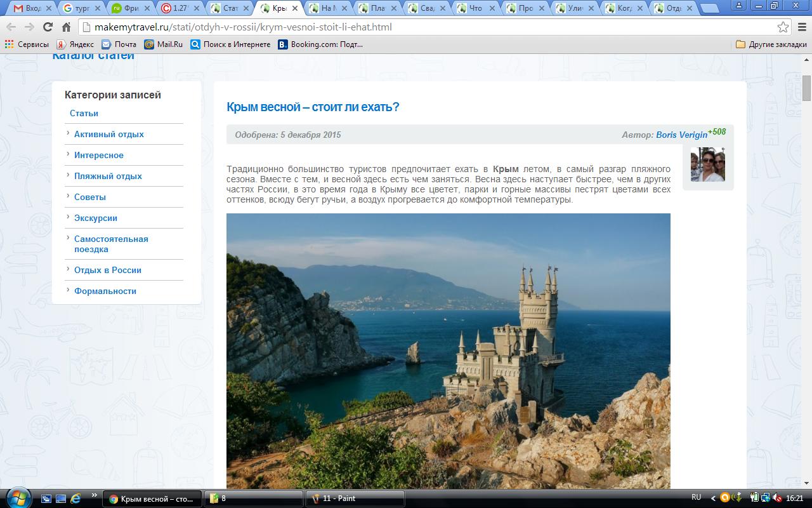Image resolution: width=812 pixels, height=508 pixels.
Task: Open the Другие закладки folder
Action: point(771,44)
